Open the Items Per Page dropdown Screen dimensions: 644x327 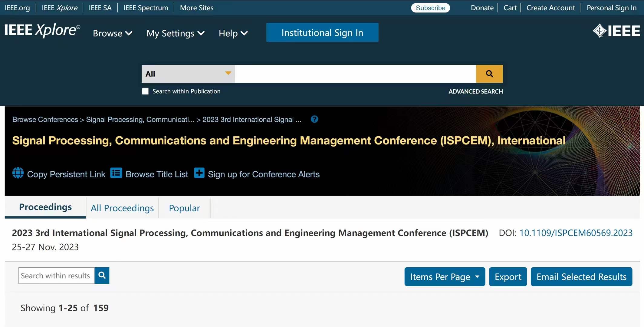[x=445, y=277]
